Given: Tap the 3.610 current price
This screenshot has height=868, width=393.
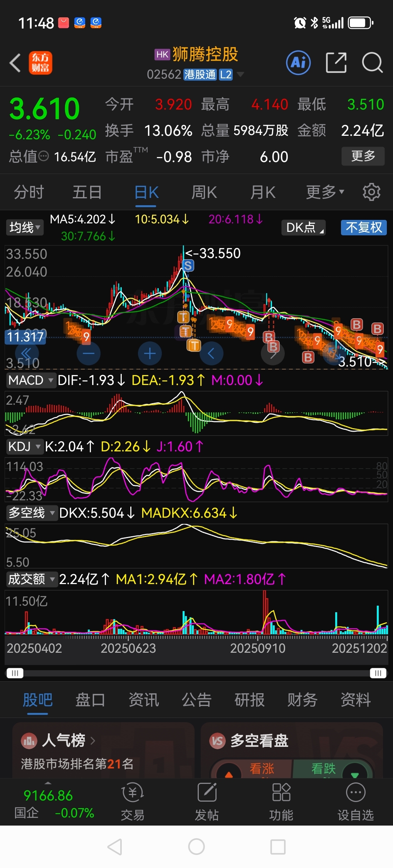Looking at the screenshot, I should (45, 109).
